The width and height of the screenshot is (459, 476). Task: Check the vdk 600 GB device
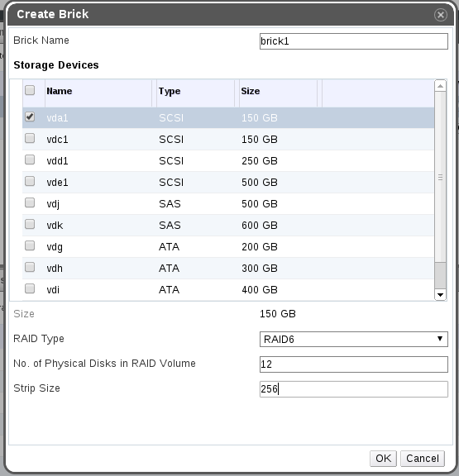point(30,224)
